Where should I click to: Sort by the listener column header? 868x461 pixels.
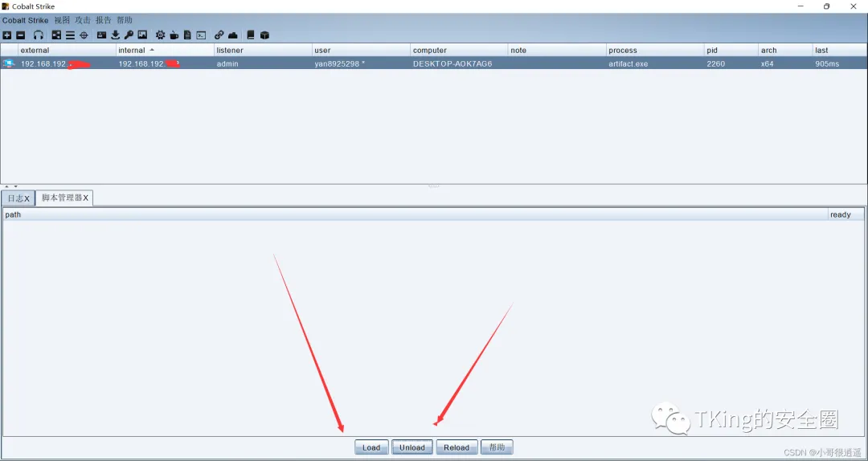point(263,50)
